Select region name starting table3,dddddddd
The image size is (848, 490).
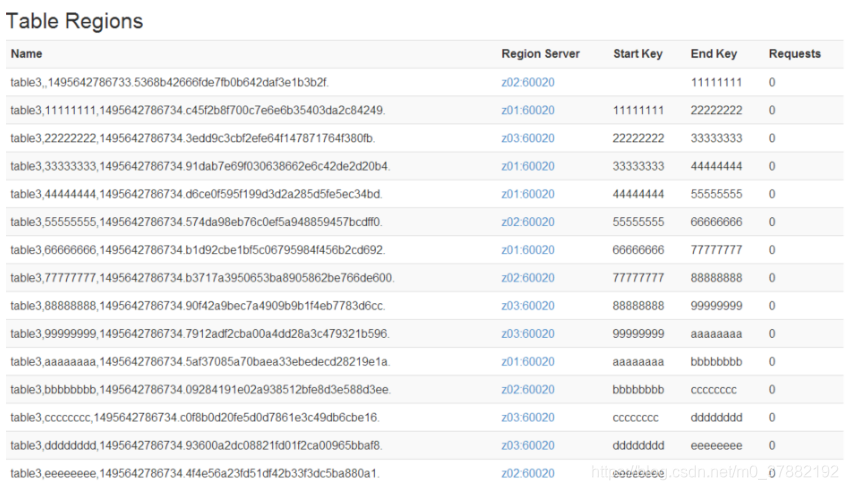[x=196, y=446]
